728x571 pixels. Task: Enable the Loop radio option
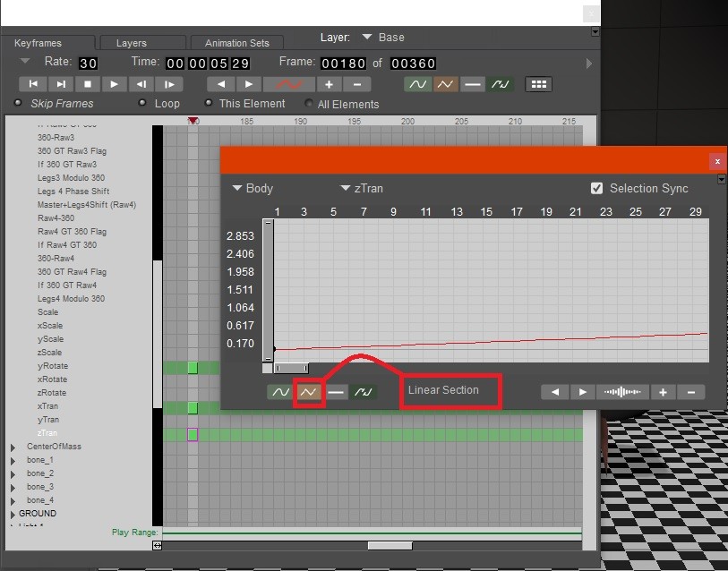142,104
